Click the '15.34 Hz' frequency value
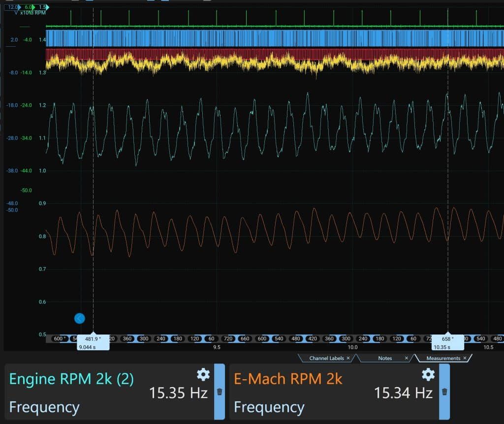Viewport: 504px width, 424px height. [x=404, y=393]
